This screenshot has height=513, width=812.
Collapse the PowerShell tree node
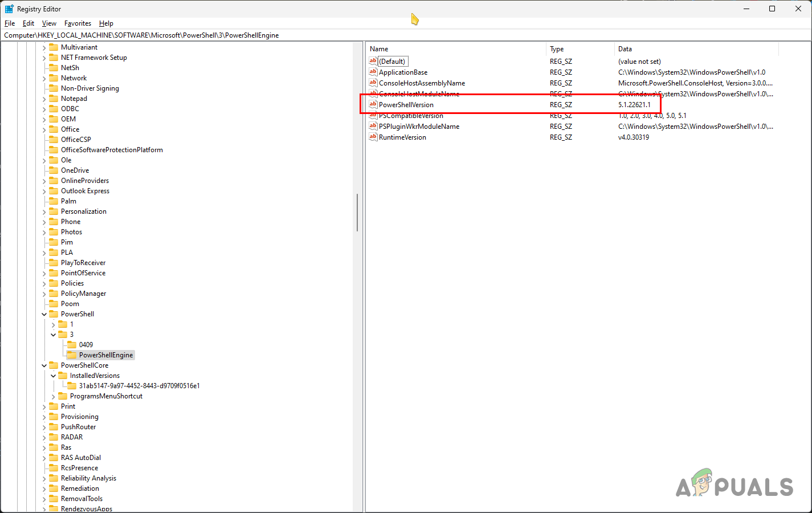click(44, 313)
